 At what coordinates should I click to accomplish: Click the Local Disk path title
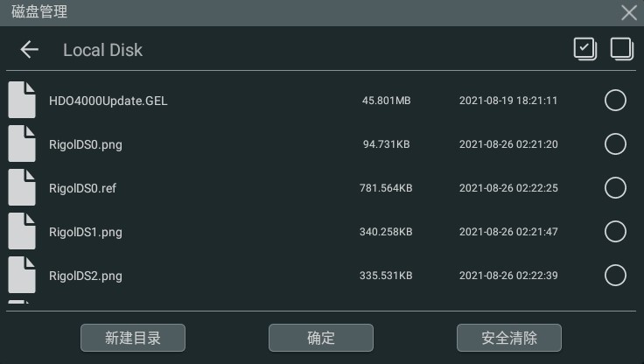click(102, 50)
